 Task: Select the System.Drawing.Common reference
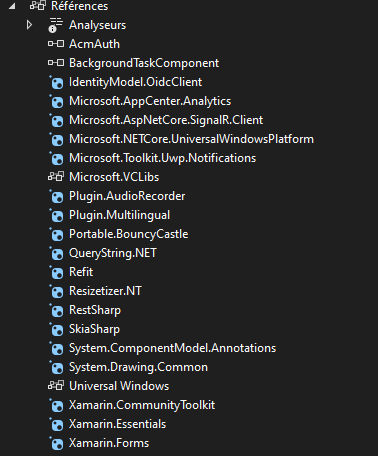138,367
